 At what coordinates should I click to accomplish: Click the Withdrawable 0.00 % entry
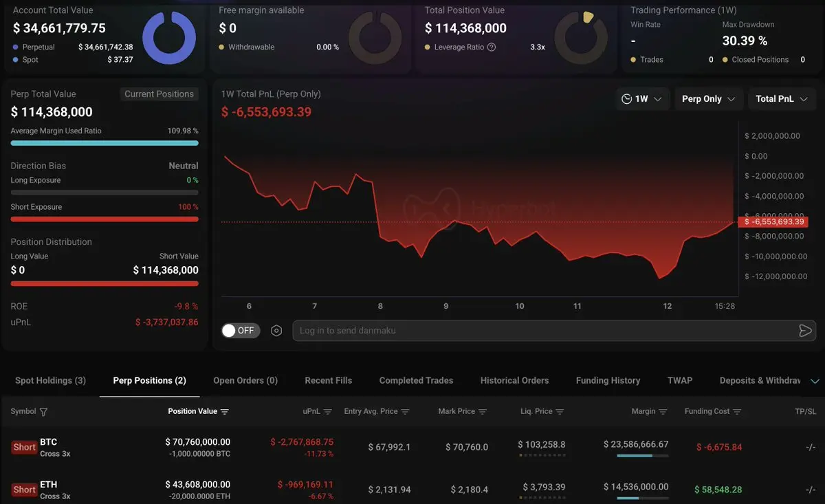(x=279, y=47)
